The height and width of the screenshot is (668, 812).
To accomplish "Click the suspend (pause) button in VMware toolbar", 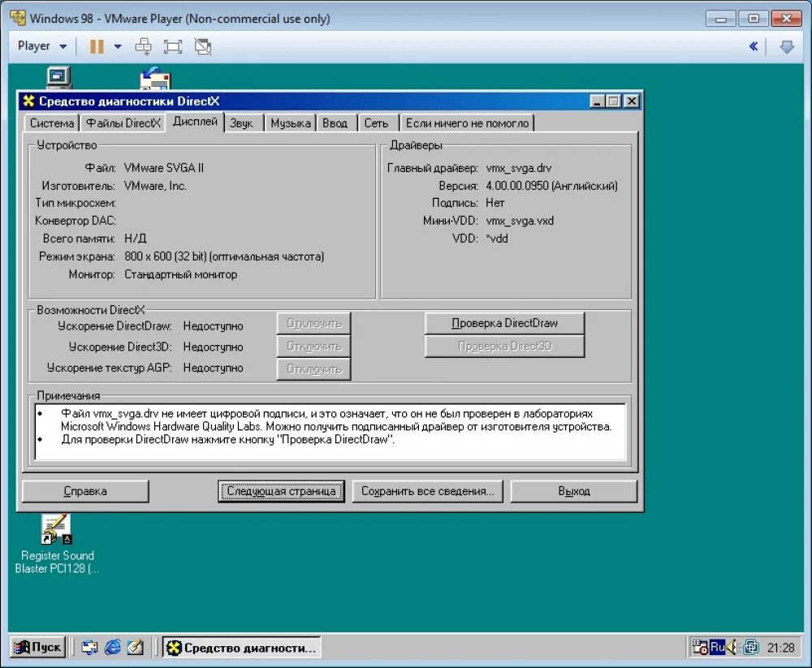I will pyautogui.click(x=97, y=46).
